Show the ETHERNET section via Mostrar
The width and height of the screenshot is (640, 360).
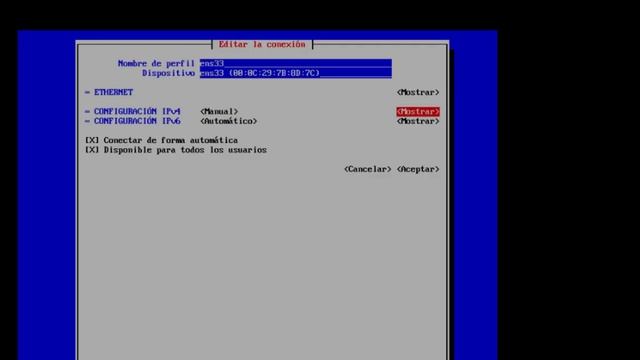(418, 92)
